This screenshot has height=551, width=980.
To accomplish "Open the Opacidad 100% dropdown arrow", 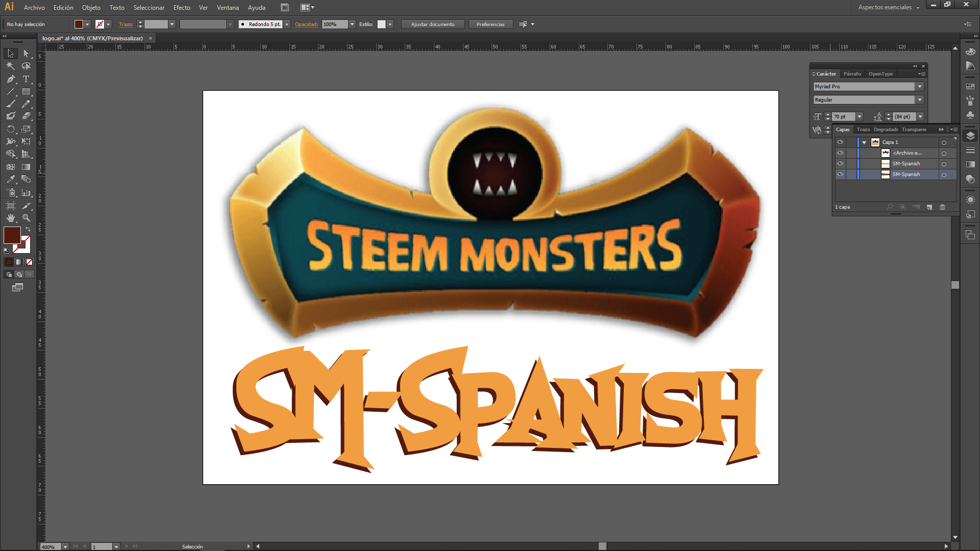I will pos(352,24).
